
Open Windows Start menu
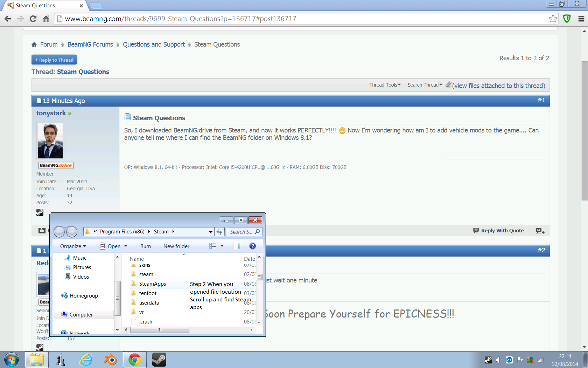12,360
